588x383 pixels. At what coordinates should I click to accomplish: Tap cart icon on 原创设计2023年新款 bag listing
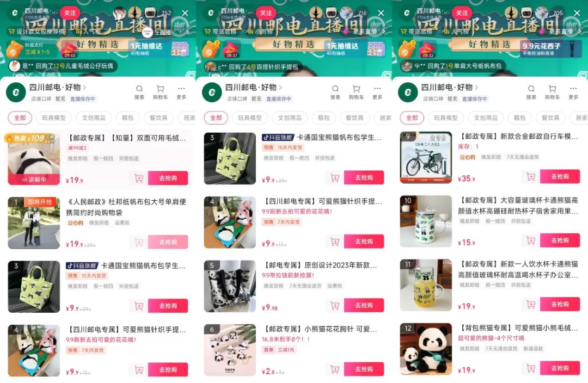[x=334, y=305]
